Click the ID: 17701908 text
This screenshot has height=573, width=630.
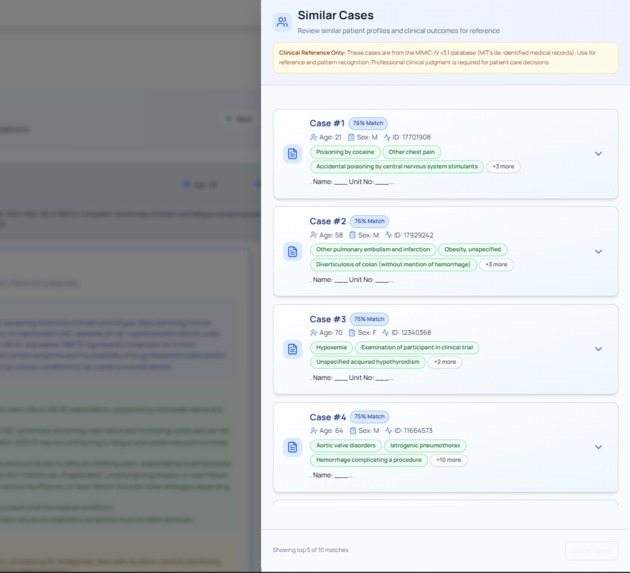pos(411,137)
